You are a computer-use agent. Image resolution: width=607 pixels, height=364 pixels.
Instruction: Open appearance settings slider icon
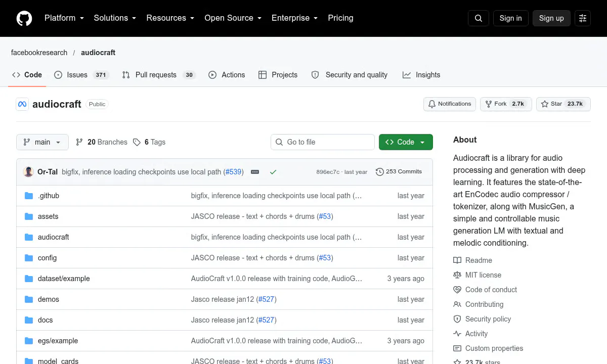(583, 18)
